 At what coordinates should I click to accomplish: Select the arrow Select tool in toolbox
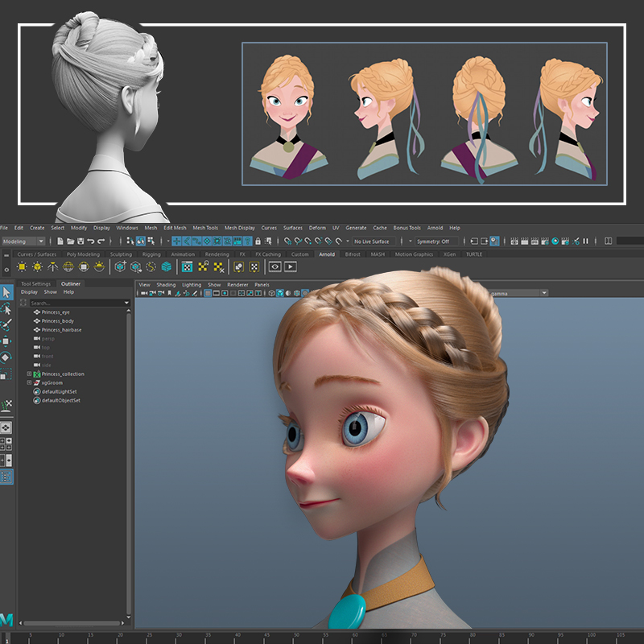[6, 292]
